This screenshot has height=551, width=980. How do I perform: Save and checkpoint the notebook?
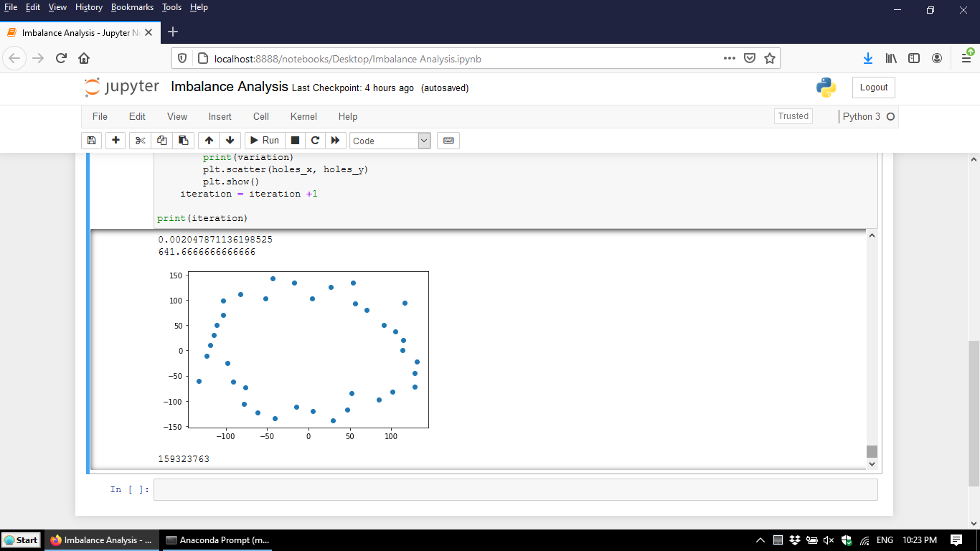91,141
